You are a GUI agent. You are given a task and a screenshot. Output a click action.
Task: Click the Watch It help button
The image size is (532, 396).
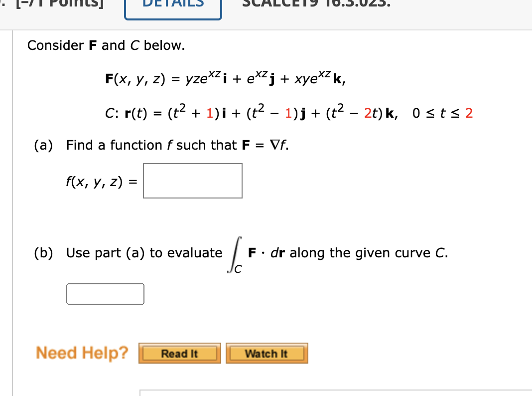pyautogui.click(x=266, y=353)
